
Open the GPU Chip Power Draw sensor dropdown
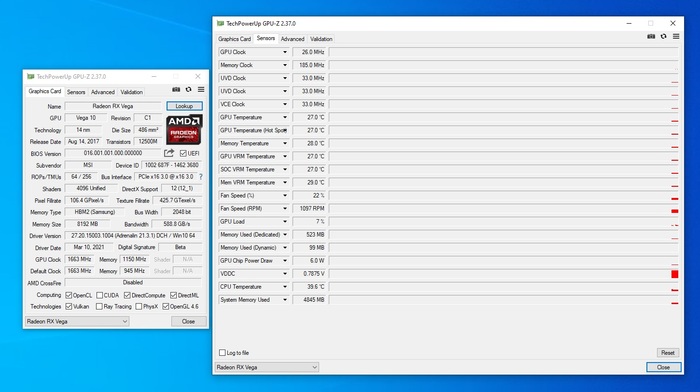pos(285,261)
